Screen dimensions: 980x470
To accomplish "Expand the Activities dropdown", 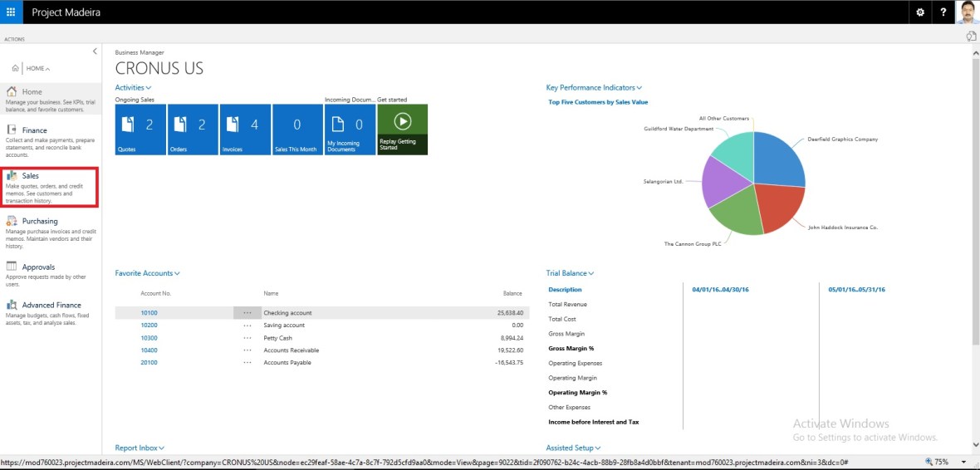I will pos(133,87).
